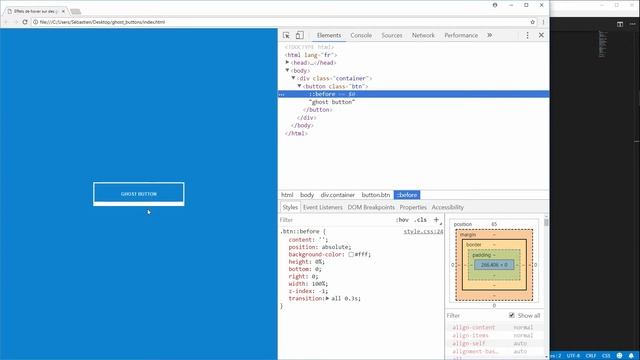
Task: Click the computed pane scrollbar thumb
Action: coord(546,222)
